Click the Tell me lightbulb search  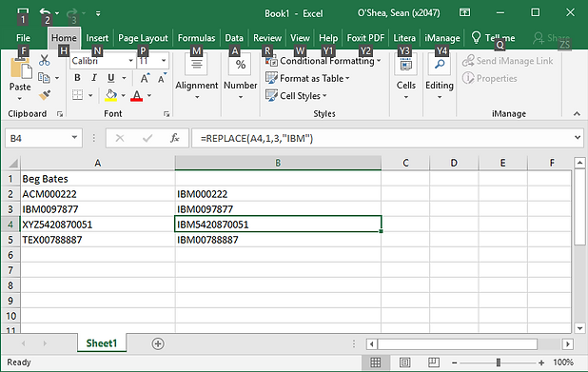point(493,38)
